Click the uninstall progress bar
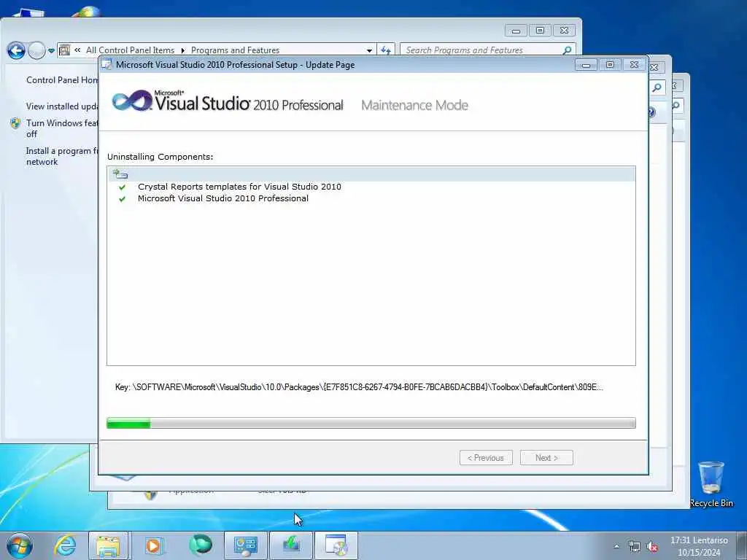Image resolution: width=747 pixels, height=560 pixels. pos(371,423)
